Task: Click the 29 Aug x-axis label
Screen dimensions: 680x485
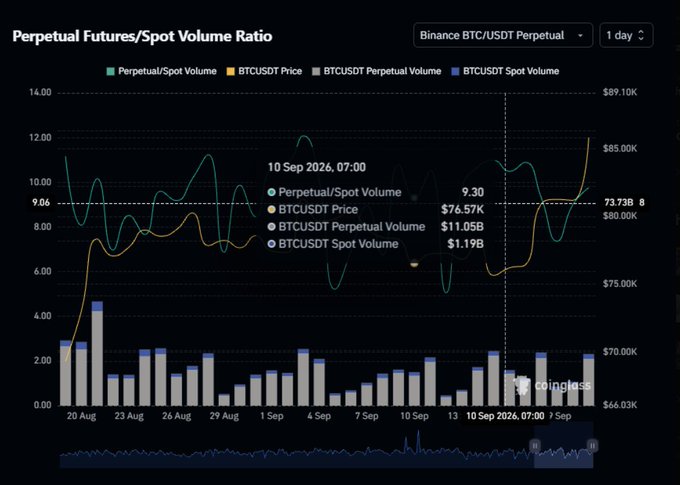Action: pyautogui.click(x=224, y=416)
